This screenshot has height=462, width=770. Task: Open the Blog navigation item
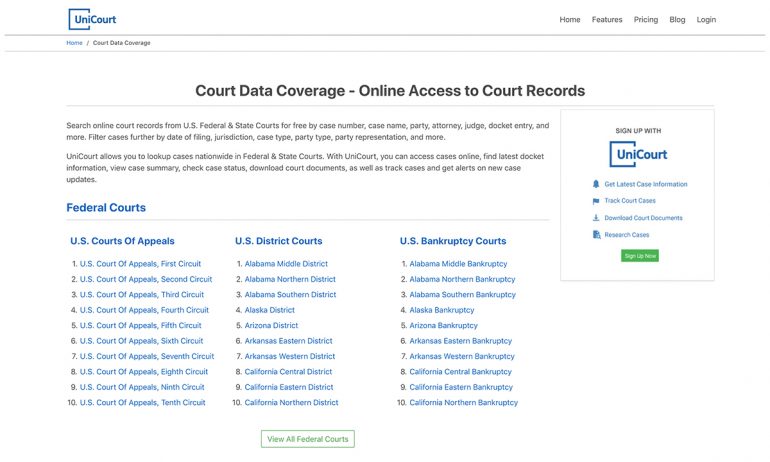(x=677, y=20)
